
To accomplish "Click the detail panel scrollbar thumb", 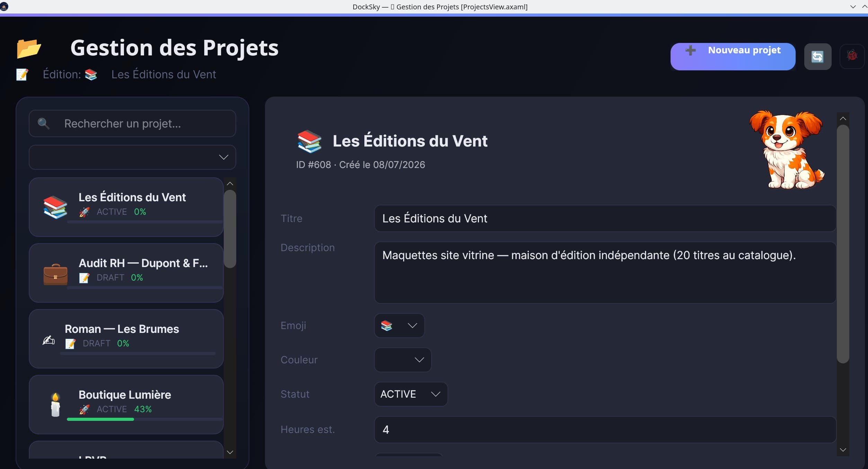I will click(x=843, y=244).
